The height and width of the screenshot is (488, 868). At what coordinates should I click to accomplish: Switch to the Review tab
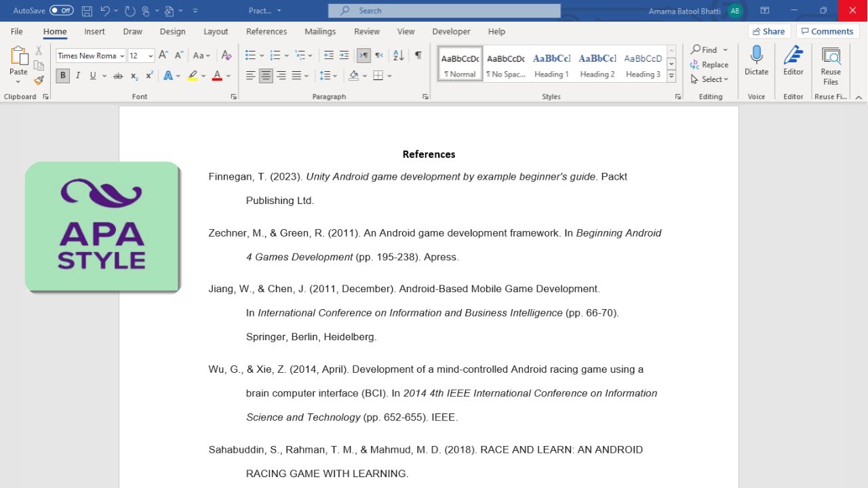pyautogui.click(x=367, y=31)
